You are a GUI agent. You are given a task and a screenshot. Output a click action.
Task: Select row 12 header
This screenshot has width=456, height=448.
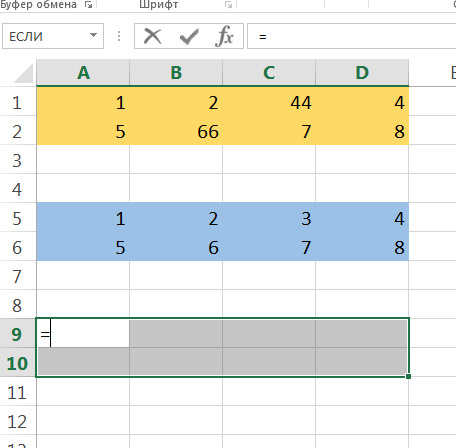pyautogui.click(x=17, y=421)
